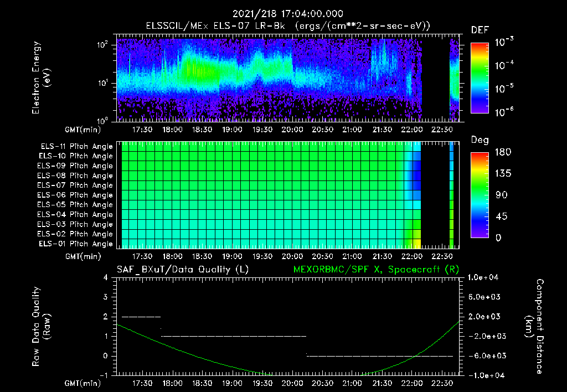Select the ELS-05 Pitch Angle row label
This screenshot has height=392, width=567.
75,205
